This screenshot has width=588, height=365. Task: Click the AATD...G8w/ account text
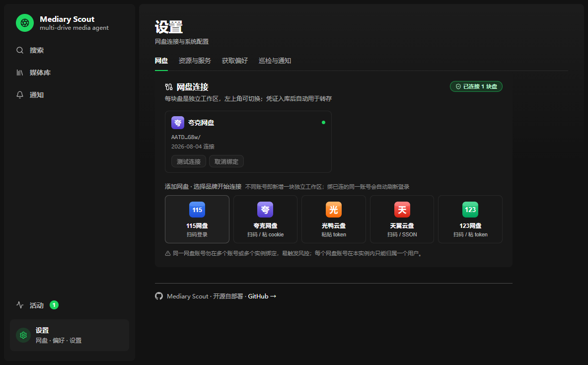pos(186,137)
